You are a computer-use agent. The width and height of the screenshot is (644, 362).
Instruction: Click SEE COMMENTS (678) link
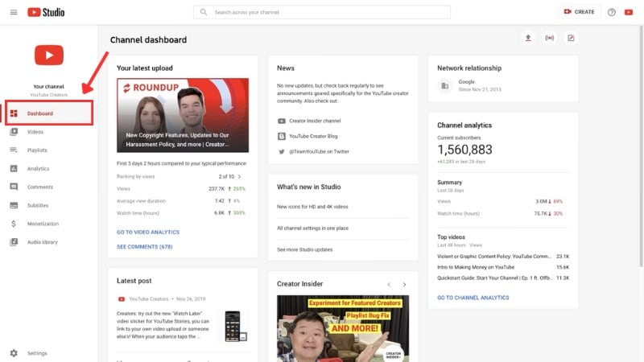(145, 247)
